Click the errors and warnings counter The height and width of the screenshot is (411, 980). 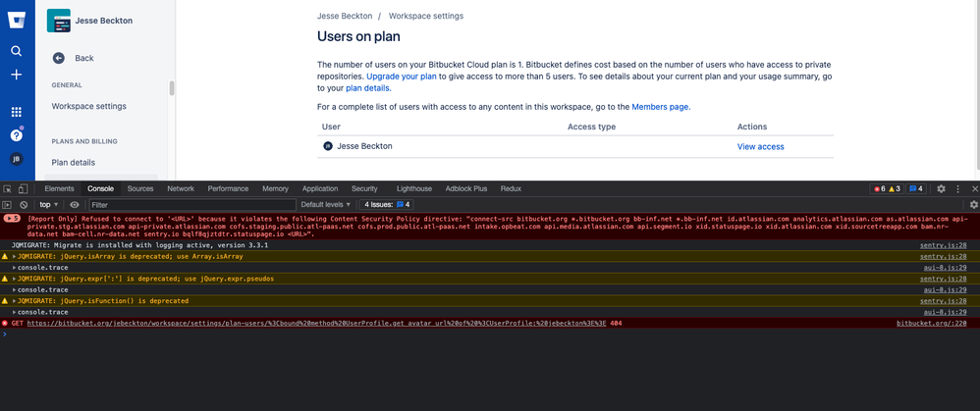coord(887,188)
